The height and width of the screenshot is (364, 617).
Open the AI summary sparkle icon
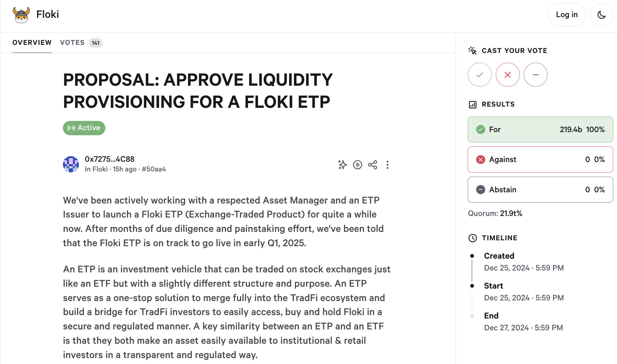tap(342, 165)
